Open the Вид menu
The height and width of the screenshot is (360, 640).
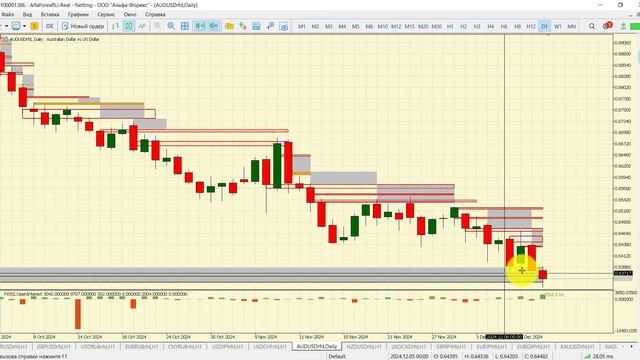[27, 14]
